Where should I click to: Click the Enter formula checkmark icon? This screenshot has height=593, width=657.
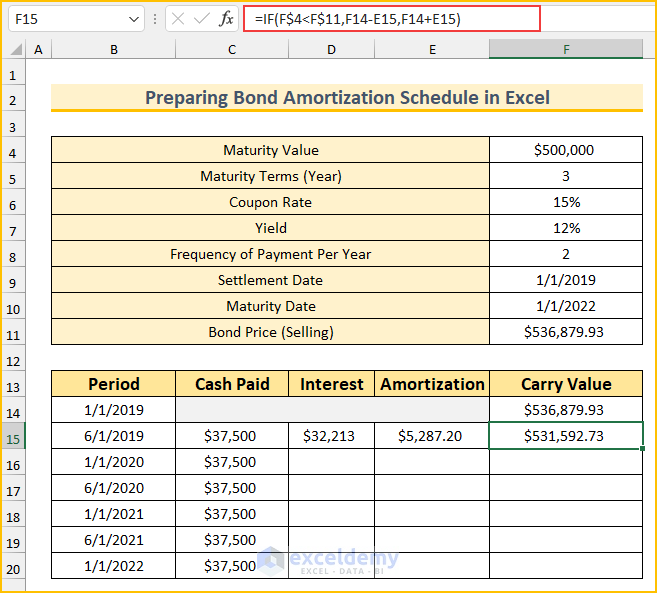coord(202,19)
